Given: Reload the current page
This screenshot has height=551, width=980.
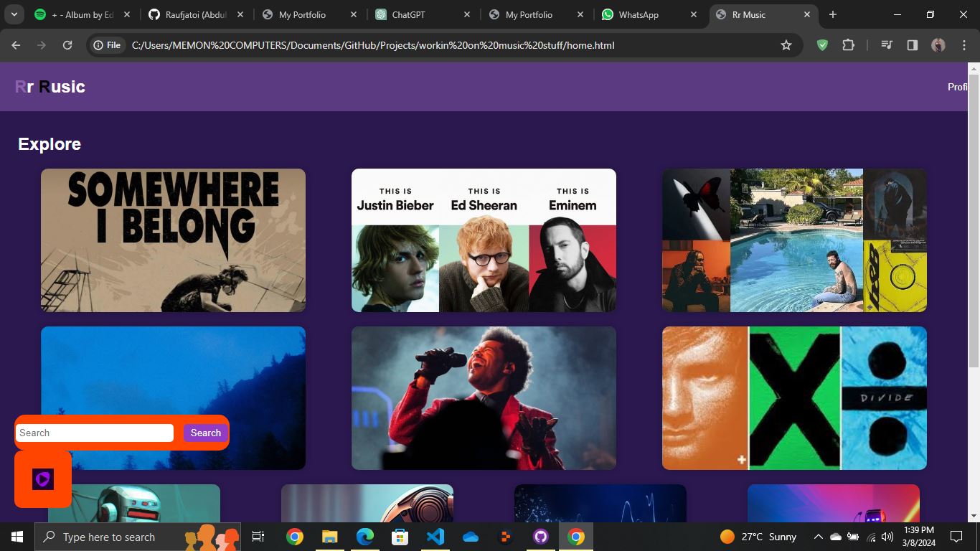Looking at the screenshot, I should coord(67,45).
